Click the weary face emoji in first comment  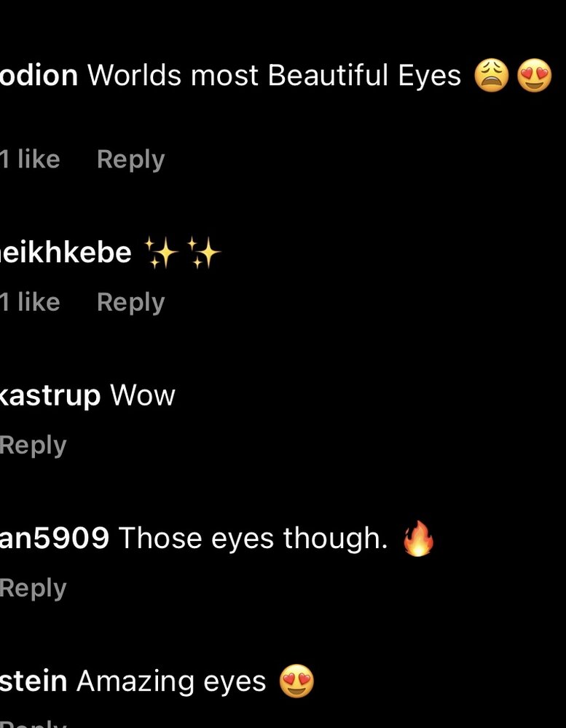coord(491,76)
